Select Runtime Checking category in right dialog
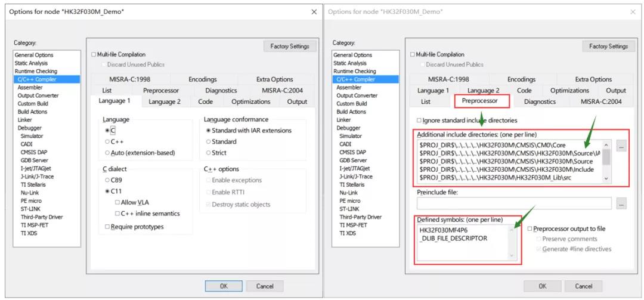644x300 pixels. click(355, 72)
